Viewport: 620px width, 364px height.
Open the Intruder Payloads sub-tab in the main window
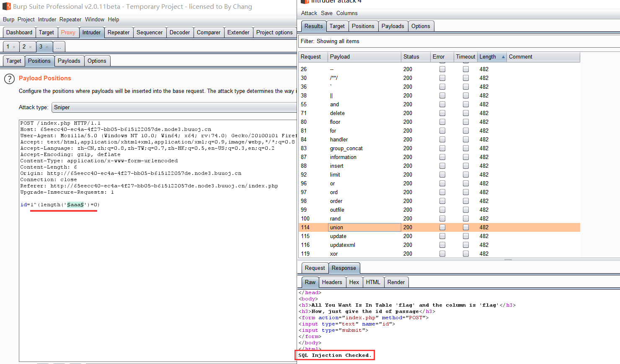[69, 61]
